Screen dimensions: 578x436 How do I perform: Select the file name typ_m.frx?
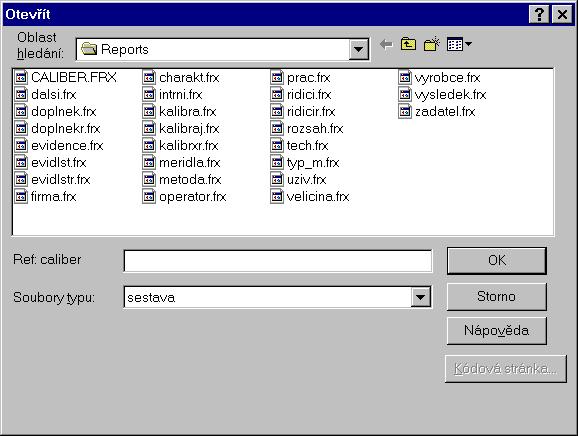tap(313, 163)
